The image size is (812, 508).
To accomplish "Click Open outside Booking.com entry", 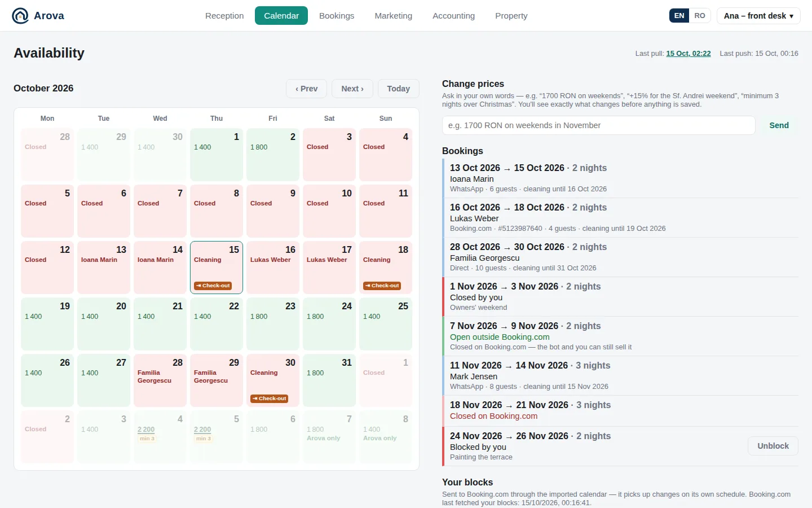I will coord(620,336).
